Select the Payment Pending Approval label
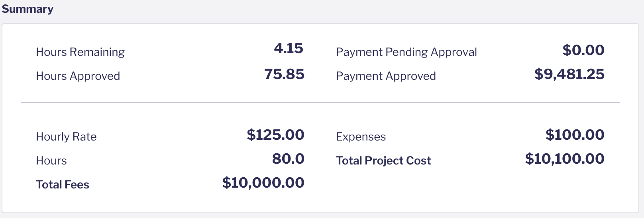 [x=406, y=52]
